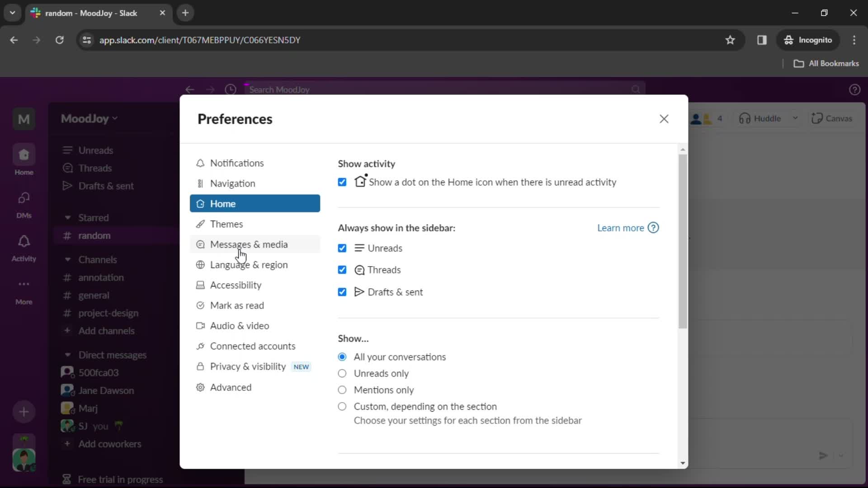This screenshot has width=868, height=488.
Task: Open Messages & media settings
Action: [x=249, y=244]
